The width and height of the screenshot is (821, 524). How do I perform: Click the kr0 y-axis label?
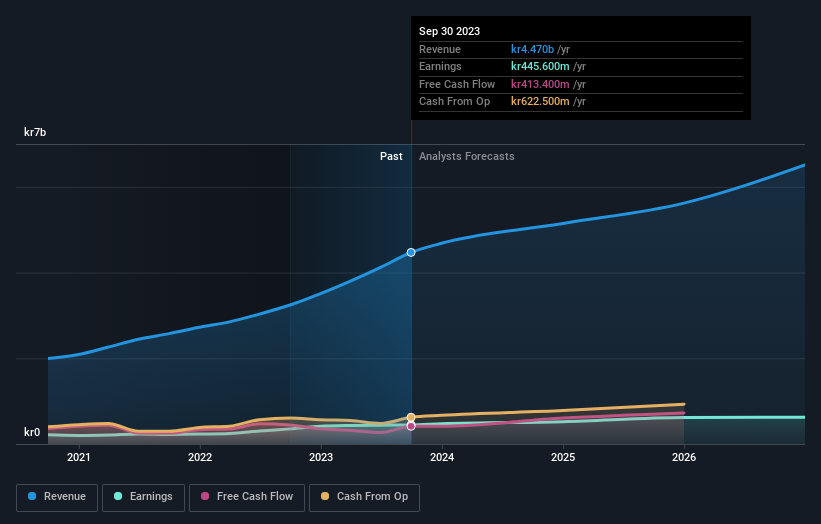32,432
